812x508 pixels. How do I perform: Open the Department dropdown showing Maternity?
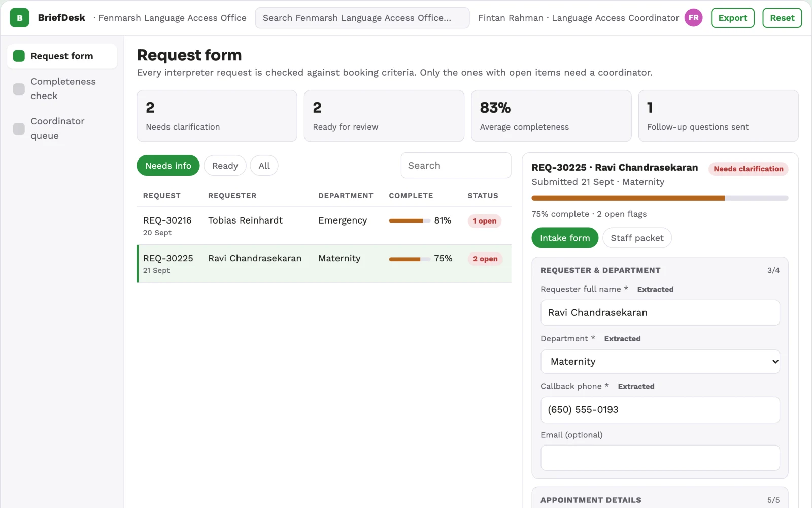660,362
